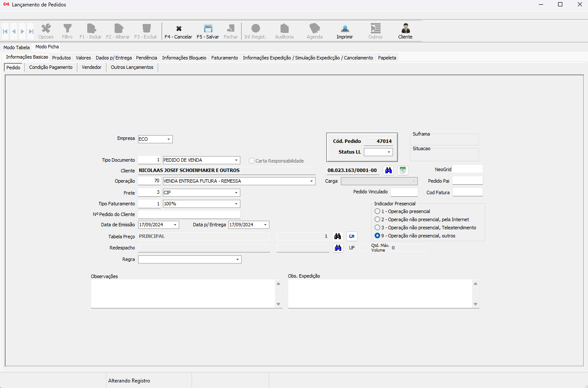
Task: Click the F4 - Cancelar toolbar icon
Action: (179, 29)
